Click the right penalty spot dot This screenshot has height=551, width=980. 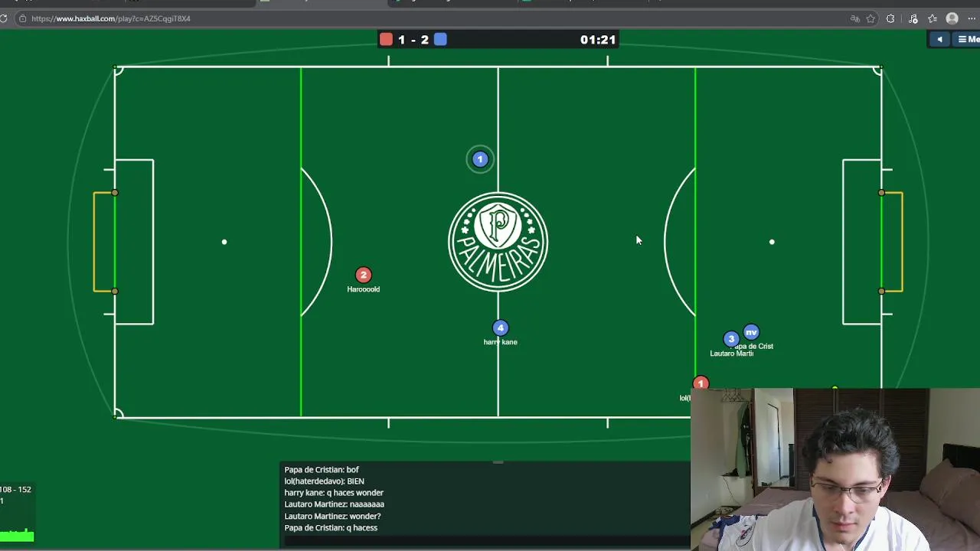[x=772, y=242]
